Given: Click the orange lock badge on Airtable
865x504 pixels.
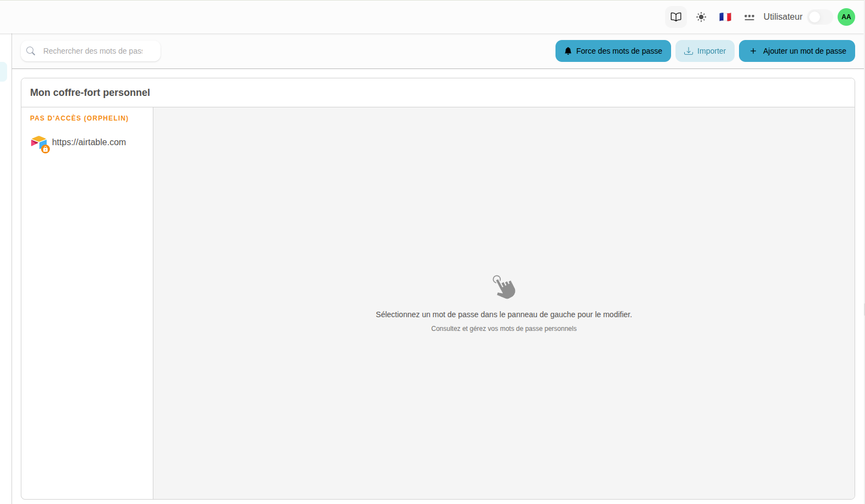Looking at the screenshot, I should (x=45, y=149).
